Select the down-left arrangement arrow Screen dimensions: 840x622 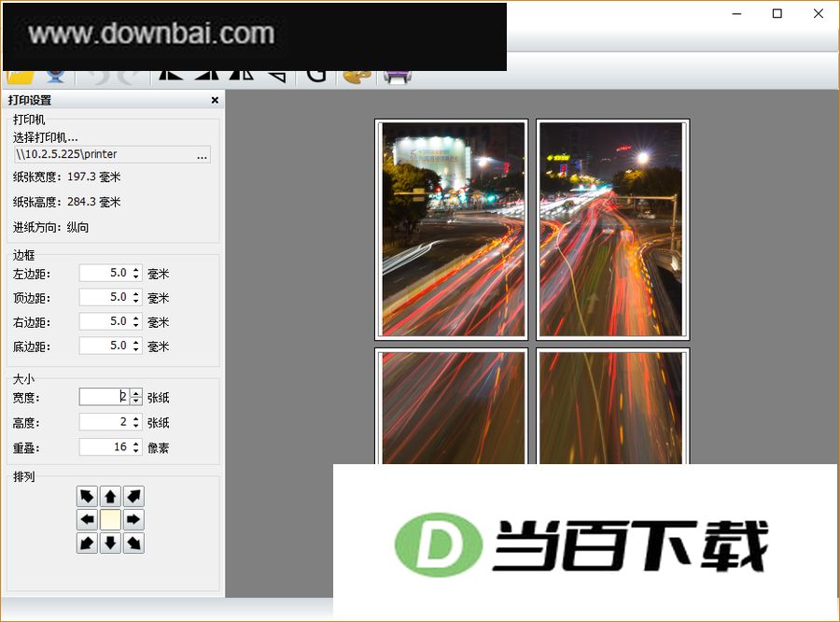pyautogui.click(x=87, y=544)
